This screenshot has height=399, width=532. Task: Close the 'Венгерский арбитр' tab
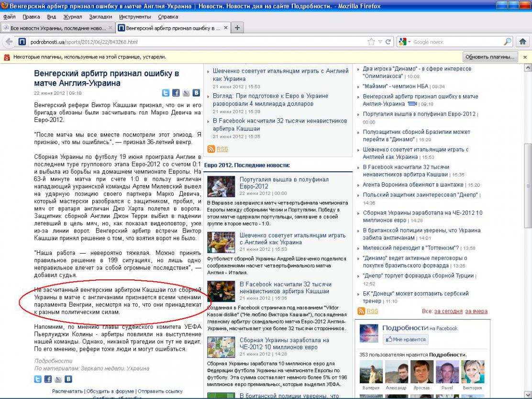(x=226, y=28)
